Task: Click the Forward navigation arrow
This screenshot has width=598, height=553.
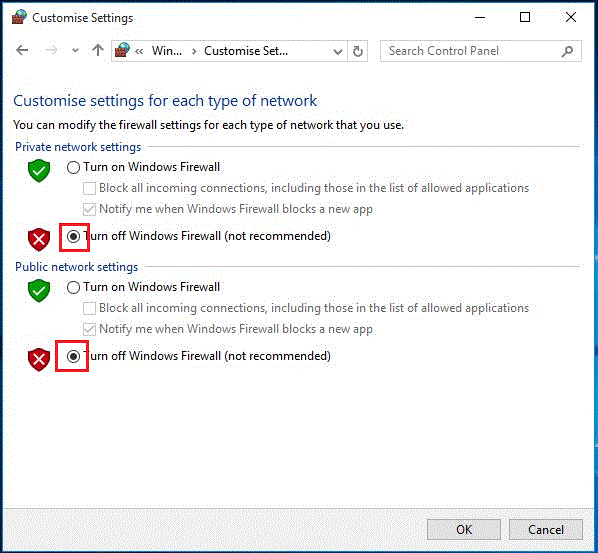Action: pyautogui.click(x=51, y=50)
